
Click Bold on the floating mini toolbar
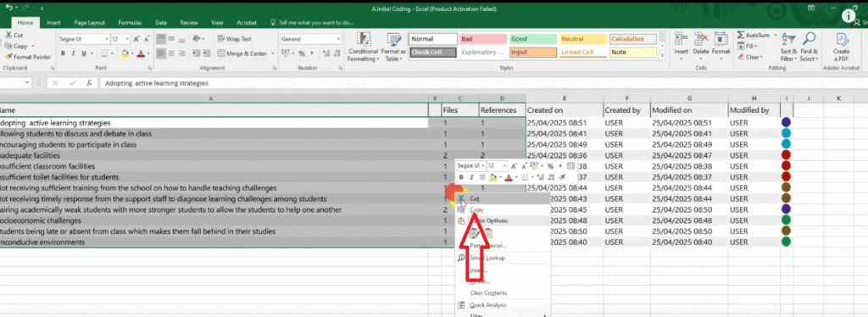tap(460, 177)
